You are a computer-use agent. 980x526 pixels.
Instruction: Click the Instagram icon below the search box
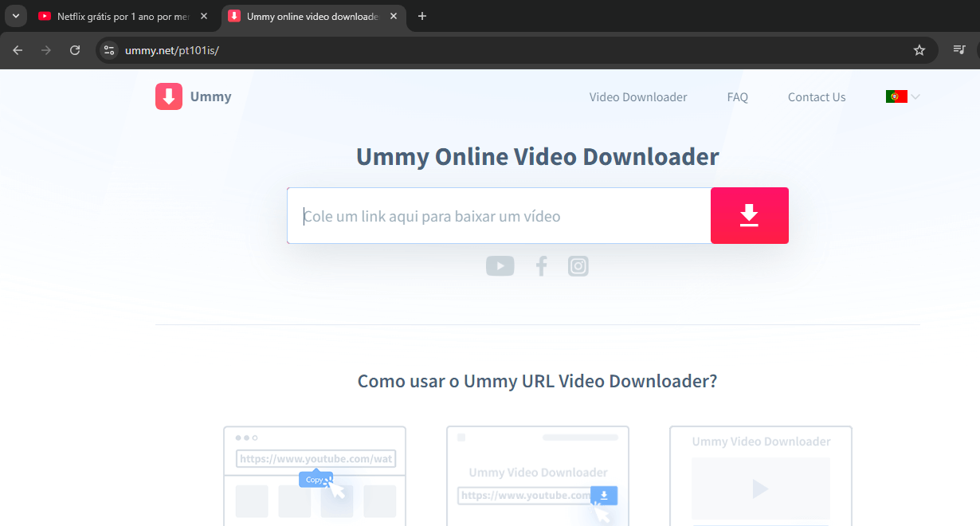578,265
